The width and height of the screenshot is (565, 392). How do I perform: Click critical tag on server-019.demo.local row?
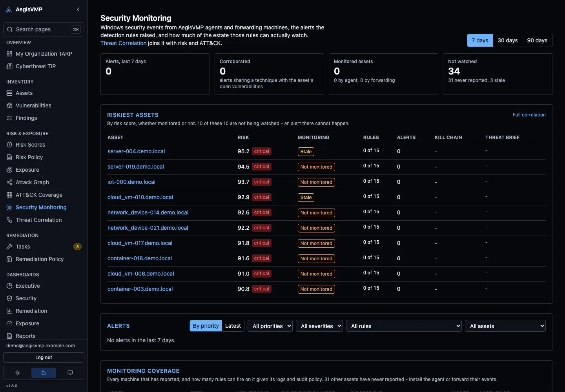(261, 167)
